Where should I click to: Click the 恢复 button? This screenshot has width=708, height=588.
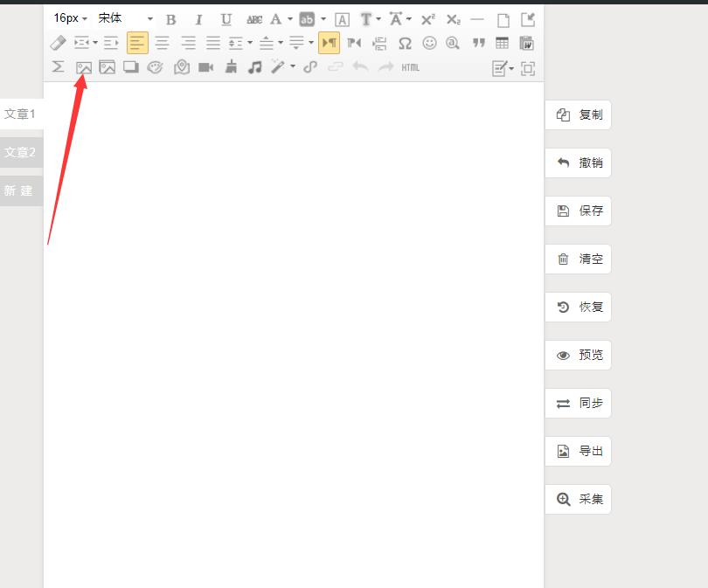pyautogui.click(x=578, y=308)
